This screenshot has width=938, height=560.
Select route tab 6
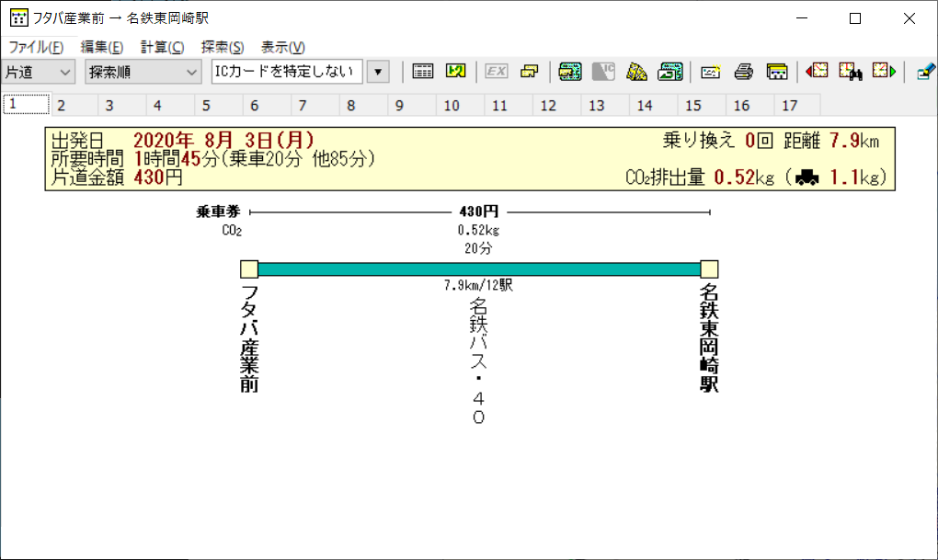[268, 106]
